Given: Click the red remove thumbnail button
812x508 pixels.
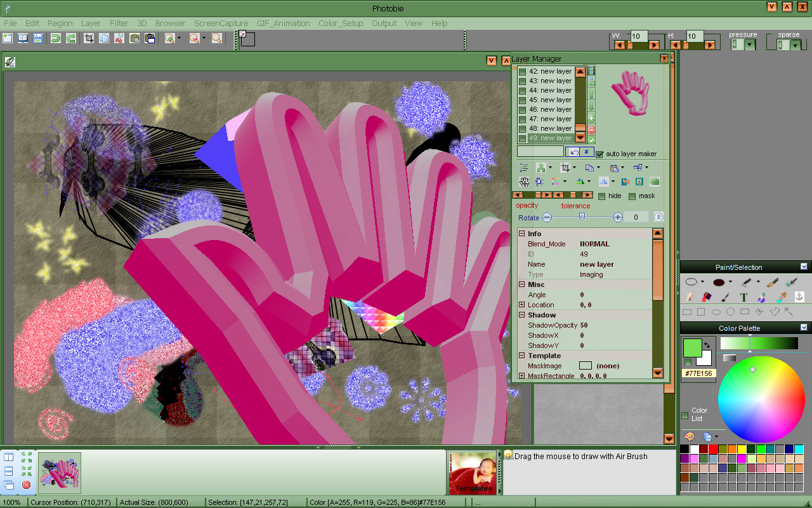Looking at the screenshot, I should coord(26,485).
